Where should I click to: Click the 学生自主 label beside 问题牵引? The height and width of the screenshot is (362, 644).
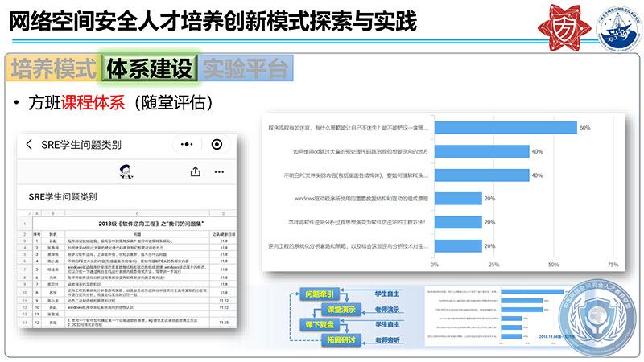tap(387, 294)
